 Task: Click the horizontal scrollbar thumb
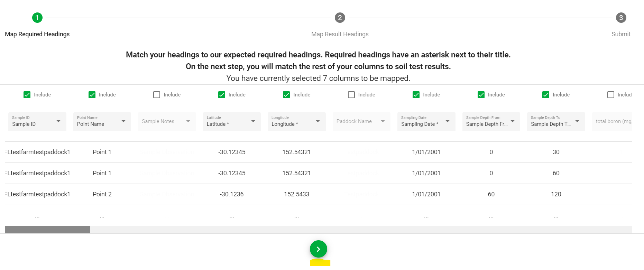(47, 230)
